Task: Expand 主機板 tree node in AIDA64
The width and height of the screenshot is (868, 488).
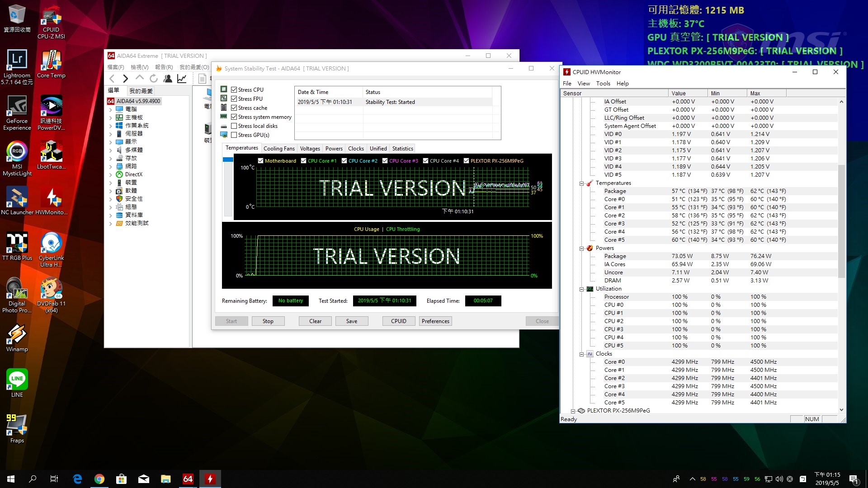Action: 111,117
